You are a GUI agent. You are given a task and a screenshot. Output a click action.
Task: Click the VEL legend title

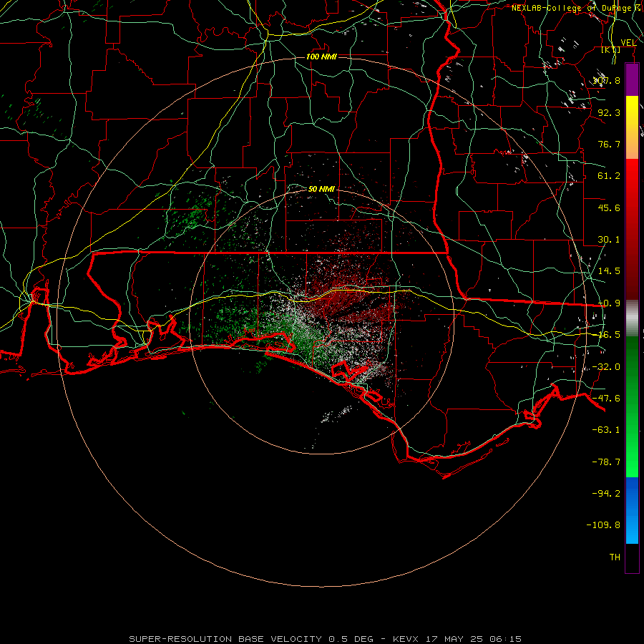628,43
